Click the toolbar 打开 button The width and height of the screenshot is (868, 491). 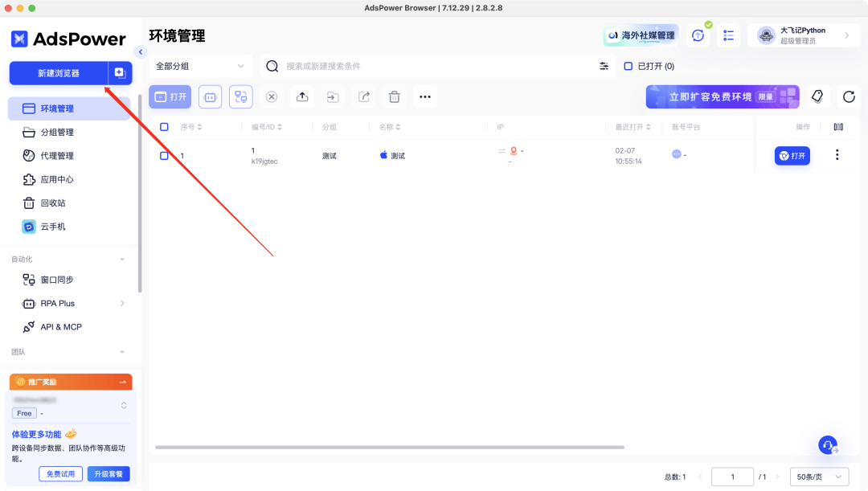click(170, 97)
